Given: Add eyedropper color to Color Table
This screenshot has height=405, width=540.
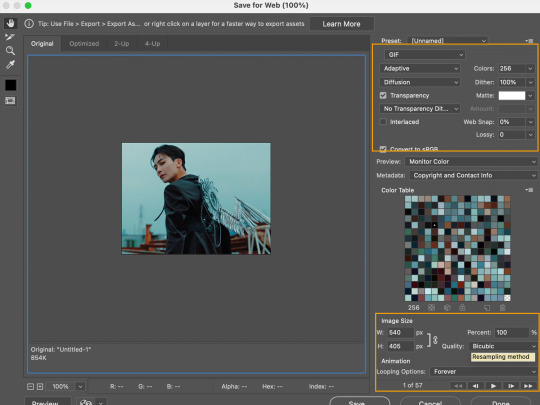Looking at the screenshot, I should [x=487, y=308].
